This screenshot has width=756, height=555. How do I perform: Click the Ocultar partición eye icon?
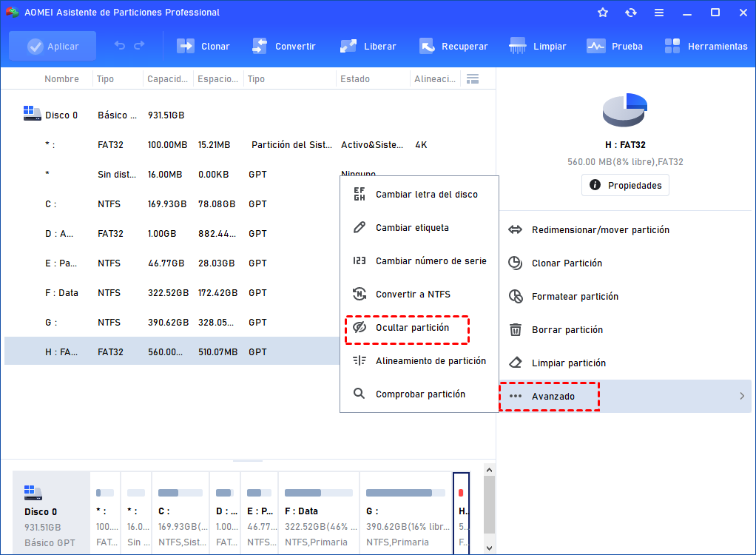(360, 327)
